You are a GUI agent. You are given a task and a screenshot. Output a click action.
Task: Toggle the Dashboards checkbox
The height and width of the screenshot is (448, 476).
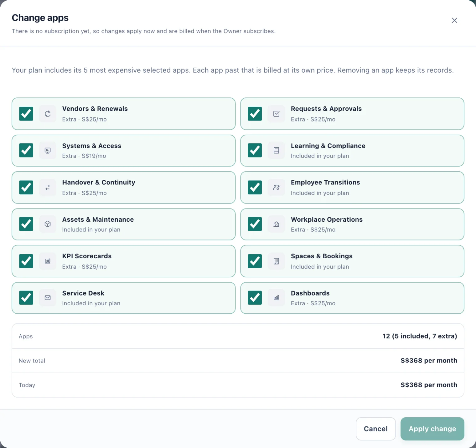[x=255, y=298]
